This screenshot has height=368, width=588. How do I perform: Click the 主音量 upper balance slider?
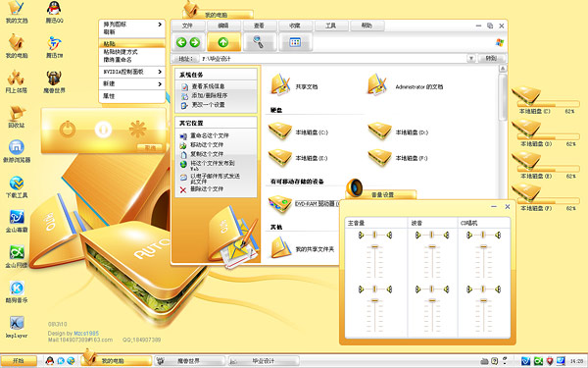pyautogui.click(x=374, y=236)
